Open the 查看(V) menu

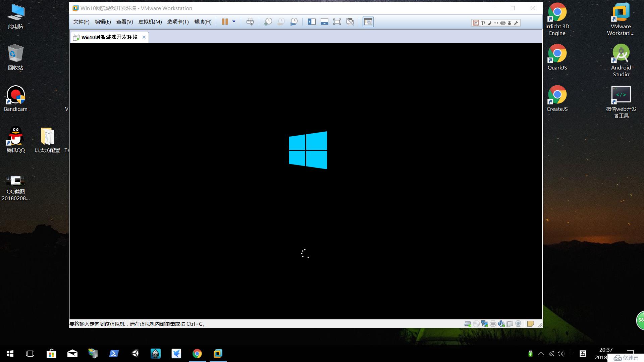tap(124, 22)
